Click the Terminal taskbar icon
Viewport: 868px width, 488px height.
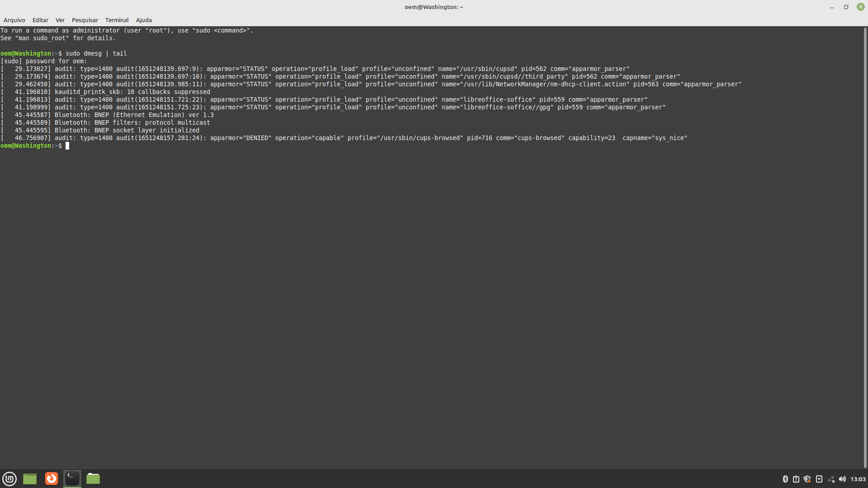pos(72,479)
